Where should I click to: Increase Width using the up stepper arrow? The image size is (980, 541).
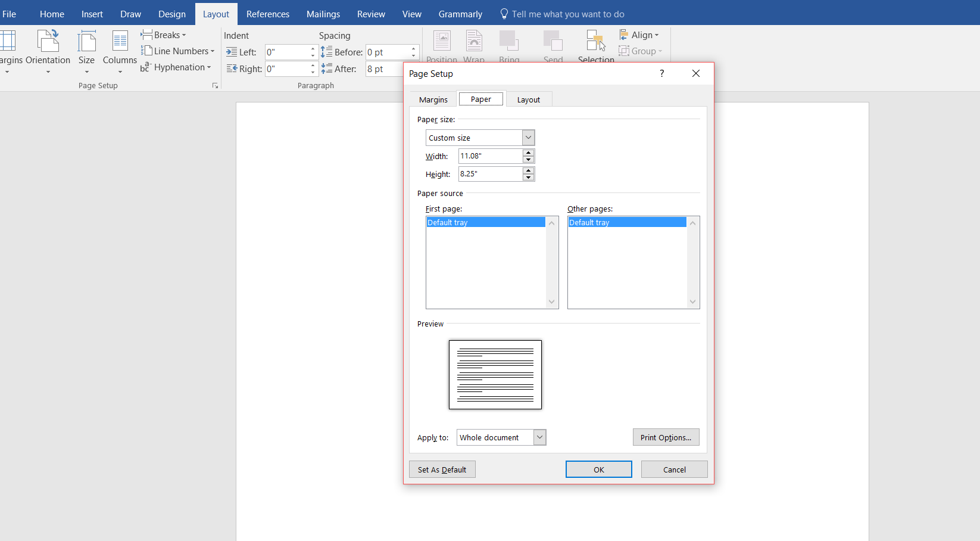(x=528, y=153)
